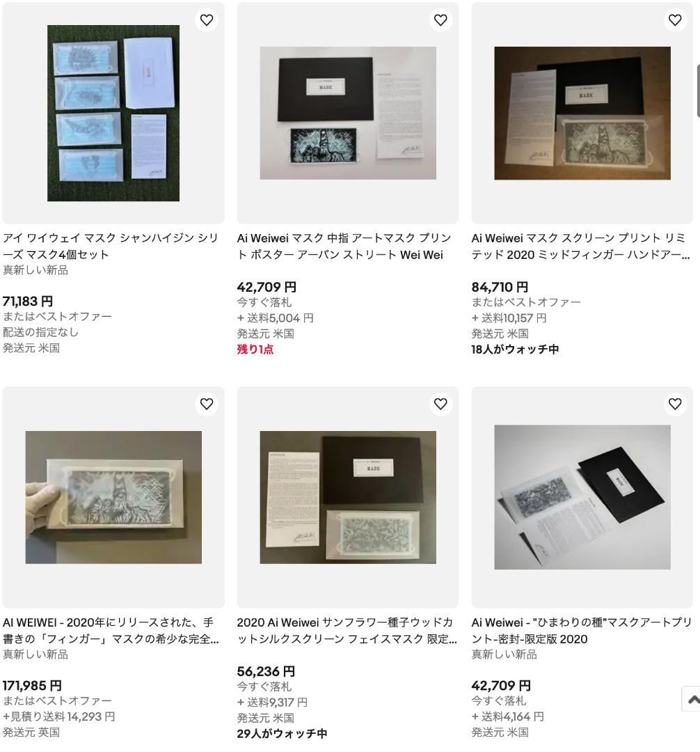Open Ai Weiwei ひまわりの種 マスクアートプリント title
The image size is (700, 752).
coord(581,631)
